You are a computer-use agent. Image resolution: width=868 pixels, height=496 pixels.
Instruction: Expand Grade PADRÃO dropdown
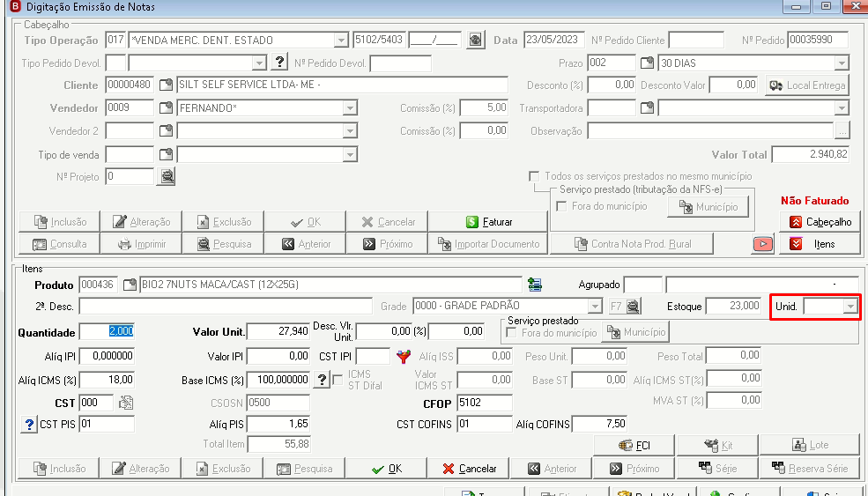point(595,306)
